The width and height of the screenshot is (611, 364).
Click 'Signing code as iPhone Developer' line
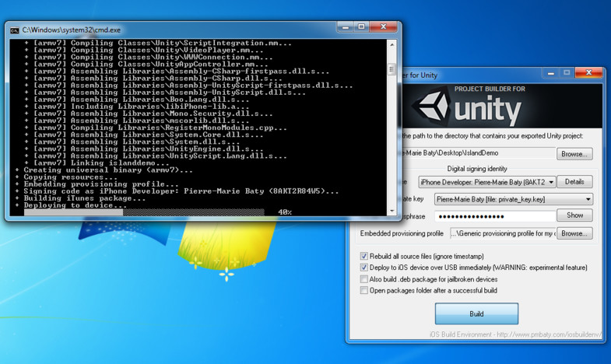point(181,191)
